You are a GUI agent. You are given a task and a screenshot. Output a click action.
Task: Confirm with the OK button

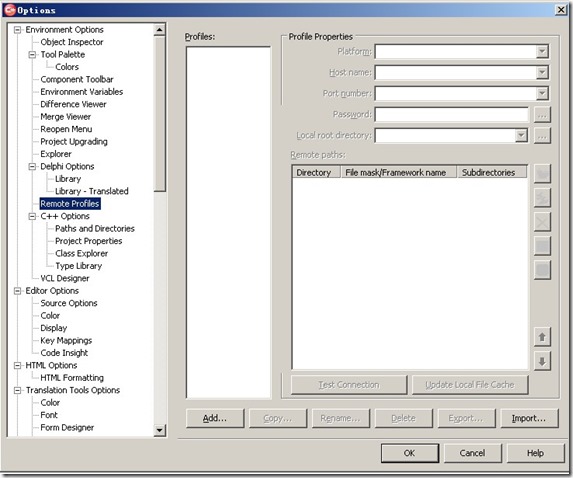click(x=410, y=453)
